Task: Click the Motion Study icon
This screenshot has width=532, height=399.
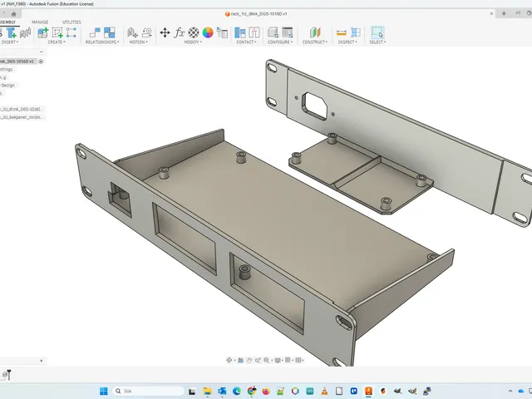Action: click(x=146, y=33)
